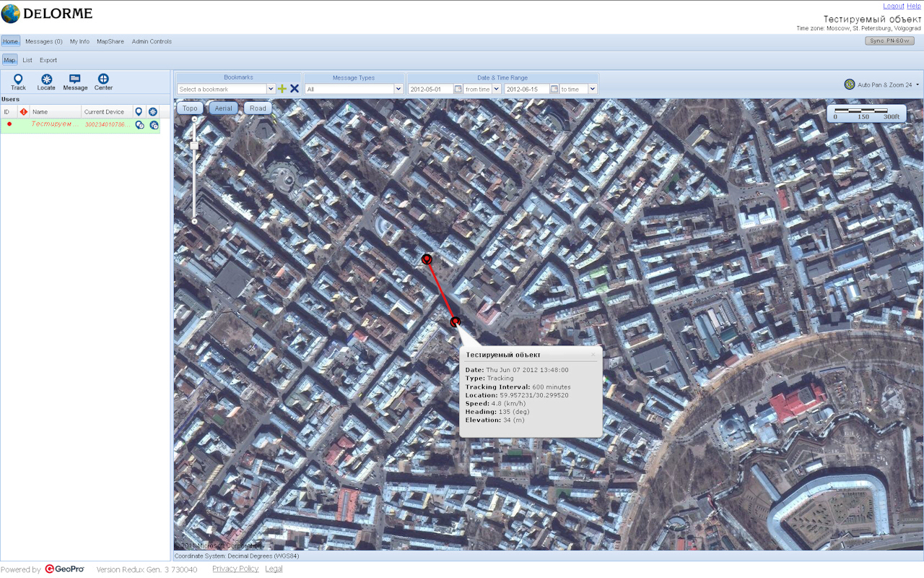Add a bookmark with the green plus
924x578 pixels.
pyautogui.click(x=282, y=89)
